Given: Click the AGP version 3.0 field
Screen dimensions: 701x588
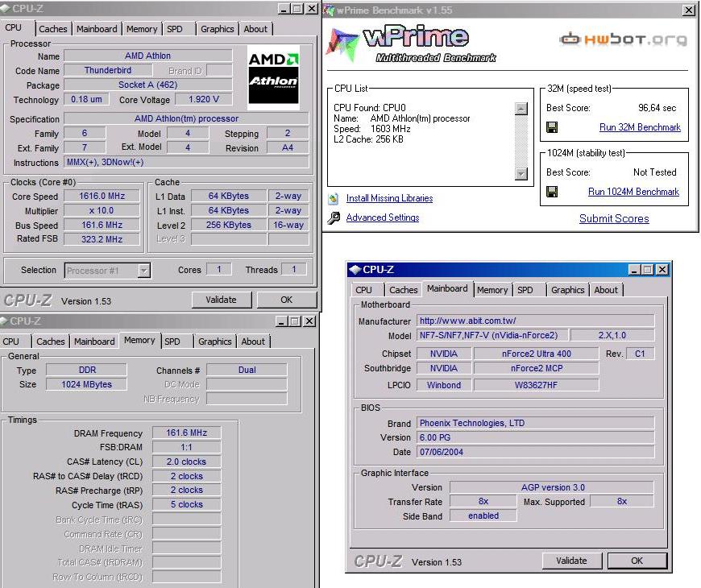Looking at the screenshot, I should point(552,487).
